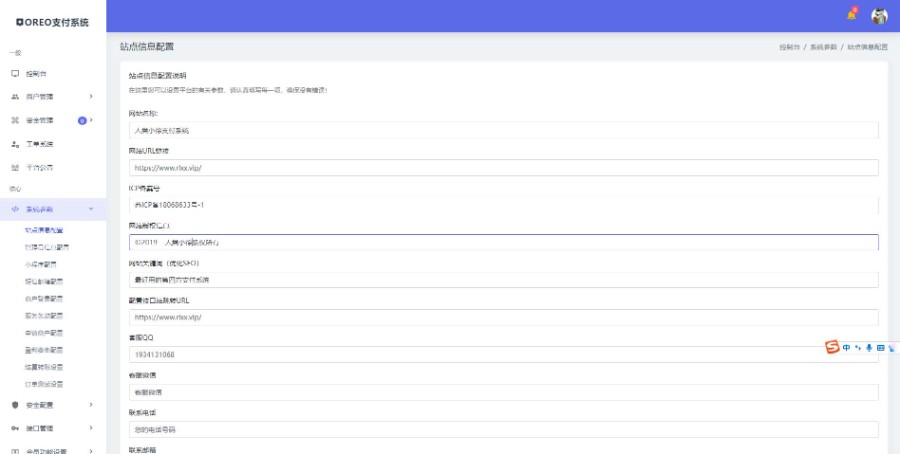Select 订单测试设置 submenu item

point(44,385)
